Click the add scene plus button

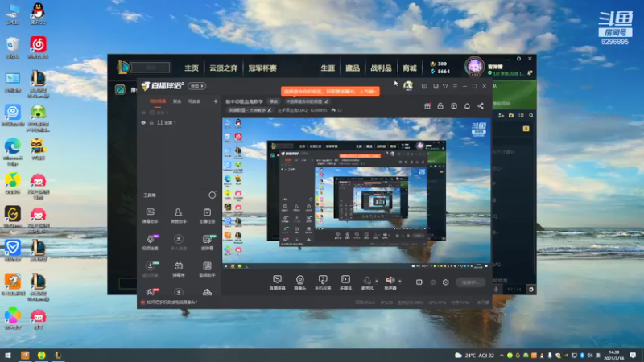(216, 101)
